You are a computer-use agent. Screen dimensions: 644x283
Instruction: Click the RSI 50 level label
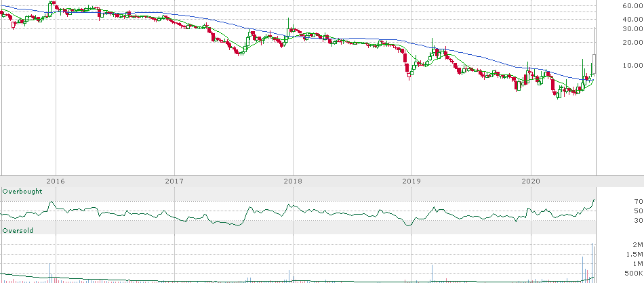(x=639, y=211)
